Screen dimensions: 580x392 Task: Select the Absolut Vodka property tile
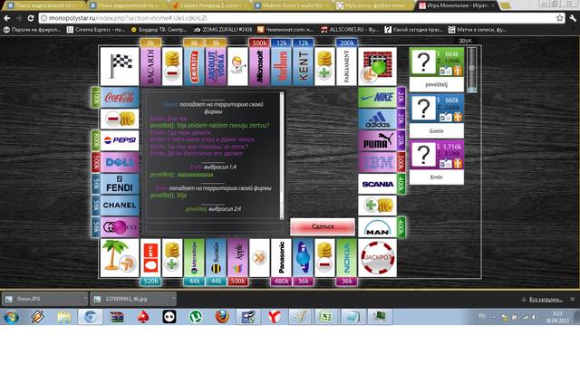pyautogui.click(x=216, y=66)
